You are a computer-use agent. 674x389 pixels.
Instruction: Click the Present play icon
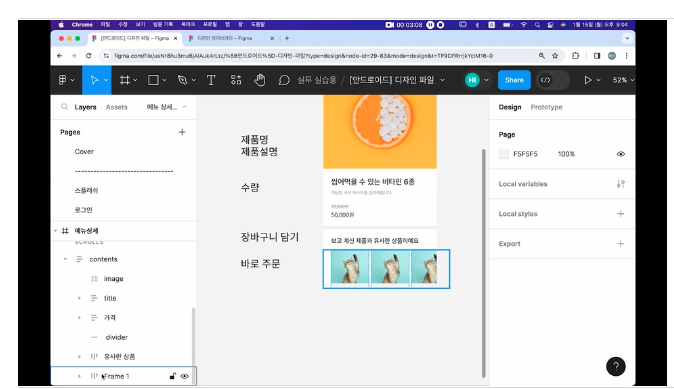tap(587, 80)
